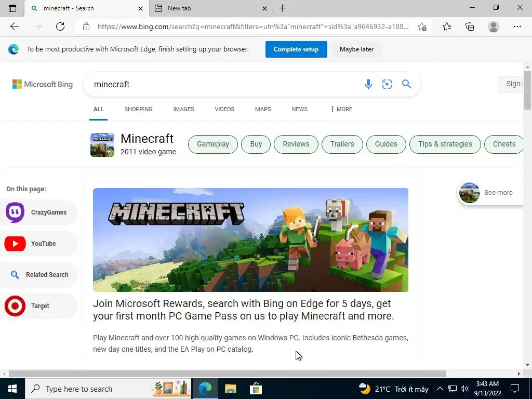Select the Tips & strategies chip
The width and height of the screenshot is (532, 399).
445,144
